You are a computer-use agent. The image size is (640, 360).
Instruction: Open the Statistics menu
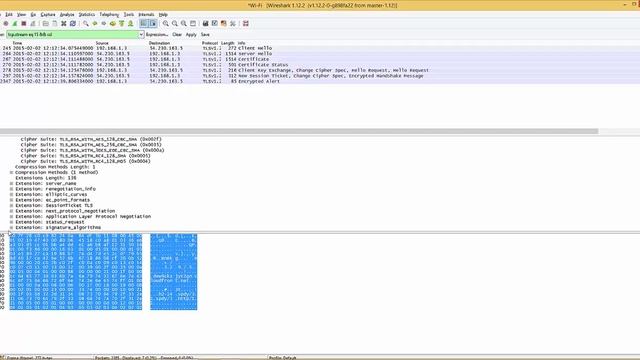(x=87, y=14)
